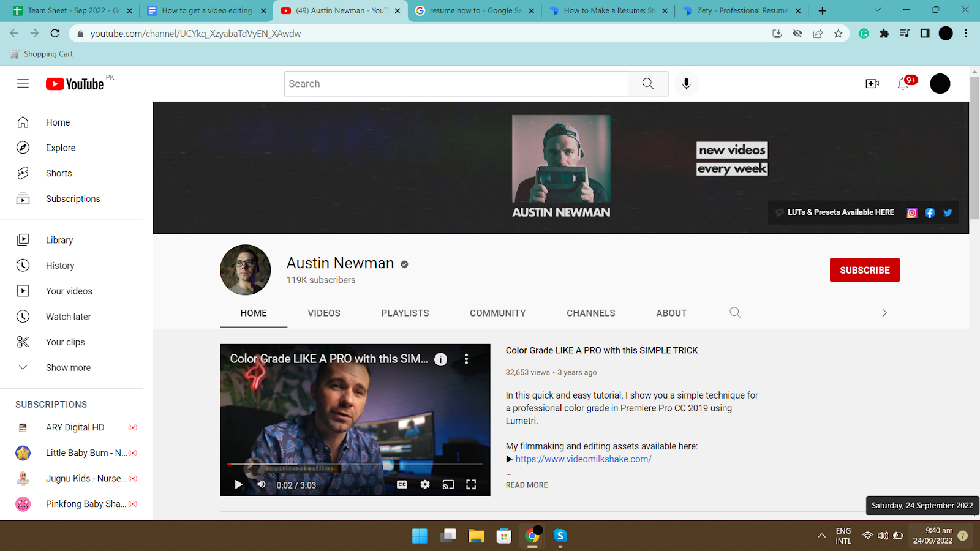Viewport: 980px width, 551px height.
Task: Play the featured video
Action: (x=239, y=485)
